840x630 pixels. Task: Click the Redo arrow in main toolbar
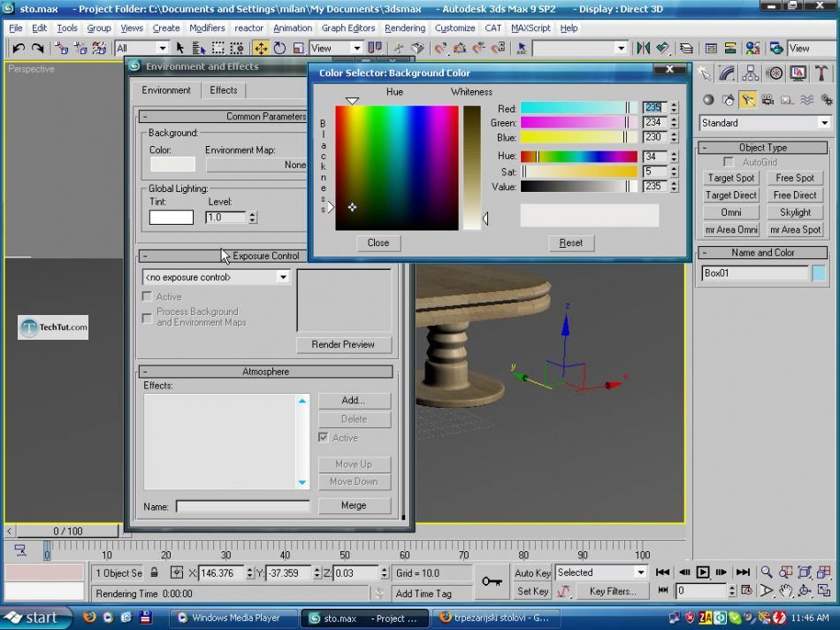(x=37, y=49)
